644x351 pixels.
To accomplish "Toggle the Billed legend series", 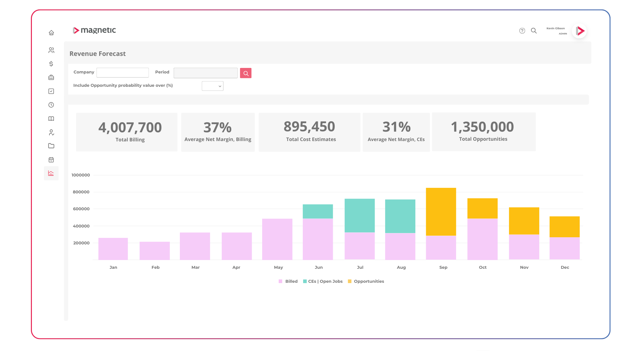I will 288,281.
